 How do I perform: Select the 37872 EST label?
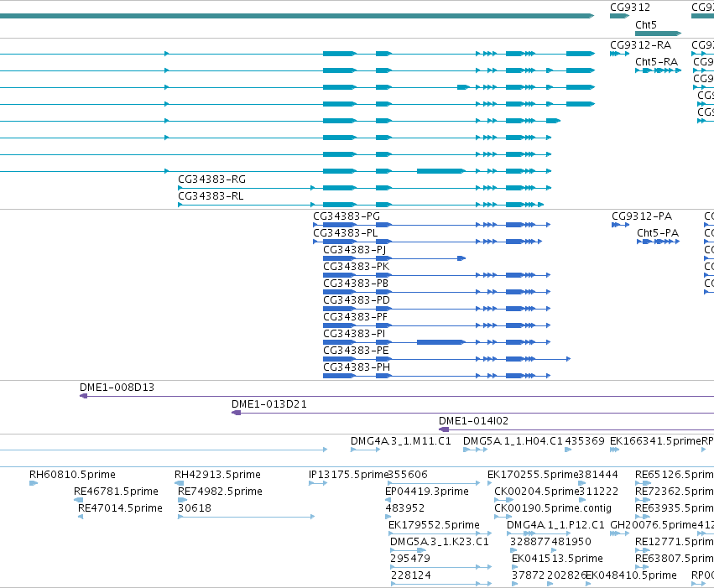529,575
